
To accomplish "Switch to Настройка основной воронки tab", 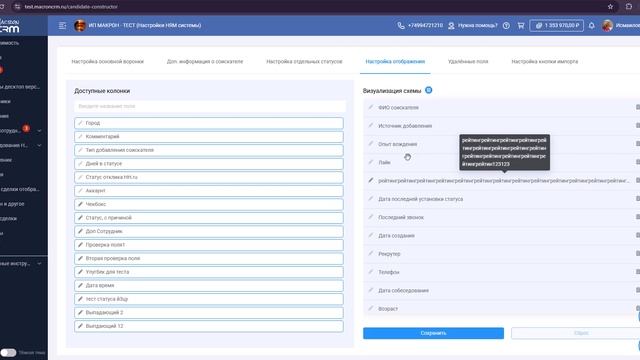I will coord(108,62).
